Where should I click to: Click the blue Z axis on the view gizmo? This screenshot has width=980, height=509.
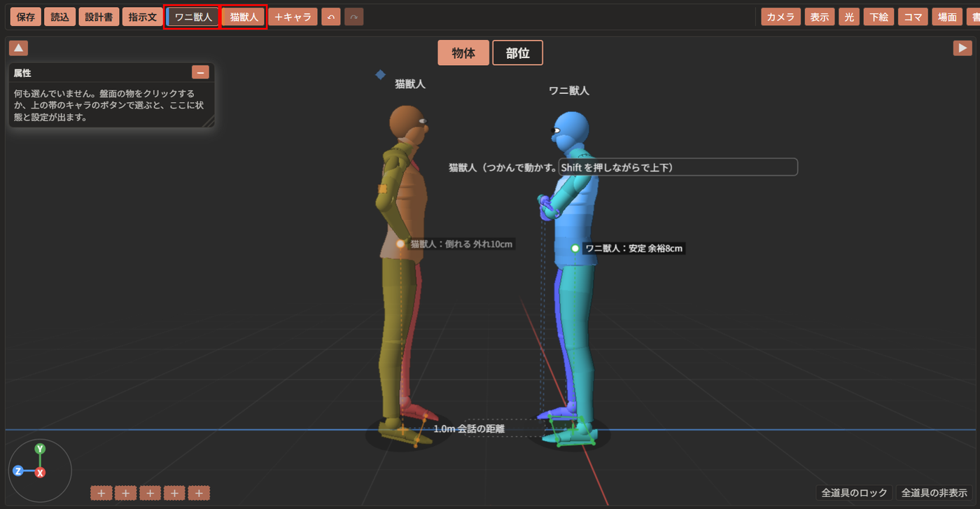[x=18, y=470]
